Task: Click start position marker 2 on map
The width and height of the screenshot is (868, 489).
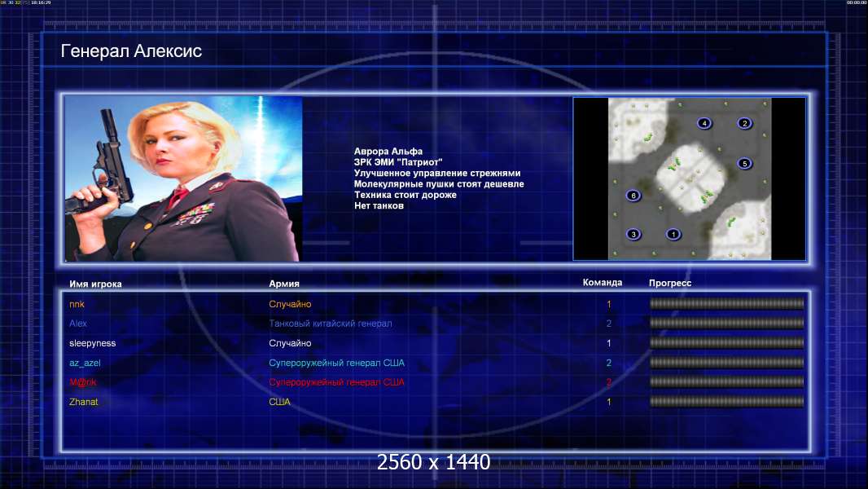Action: tap(744, 123)
